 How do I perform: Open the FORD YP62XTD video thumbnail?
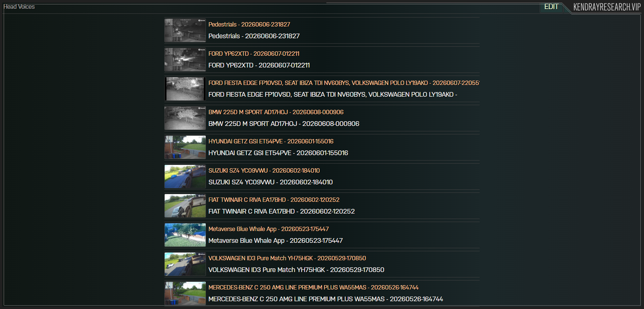[185, 59]
